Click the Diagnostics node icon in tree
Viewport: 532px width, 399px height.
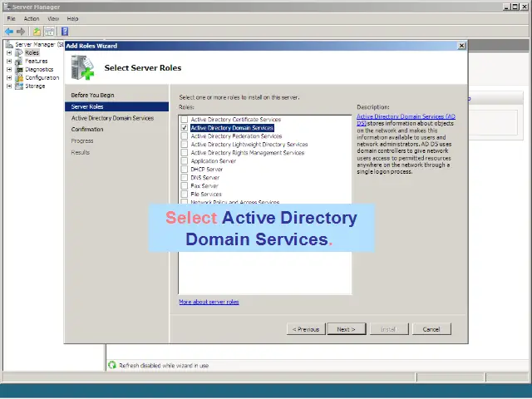point(19,70)
